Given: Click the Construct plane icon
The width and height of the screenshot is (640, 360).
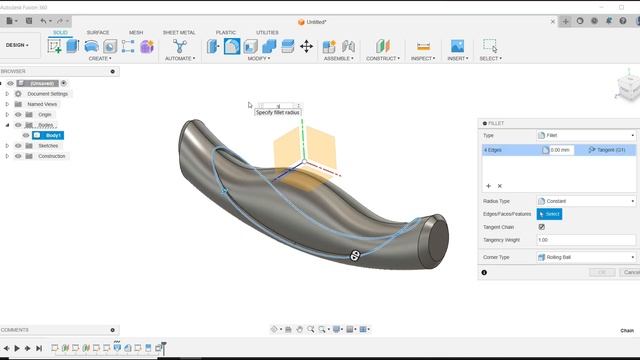Looking at the screenshot, I should [383, 46].
